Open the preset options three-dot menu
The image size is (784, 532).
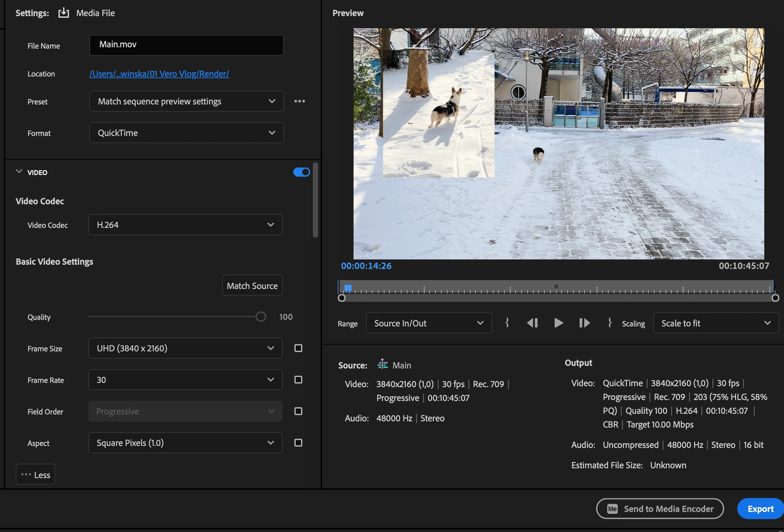299,101
